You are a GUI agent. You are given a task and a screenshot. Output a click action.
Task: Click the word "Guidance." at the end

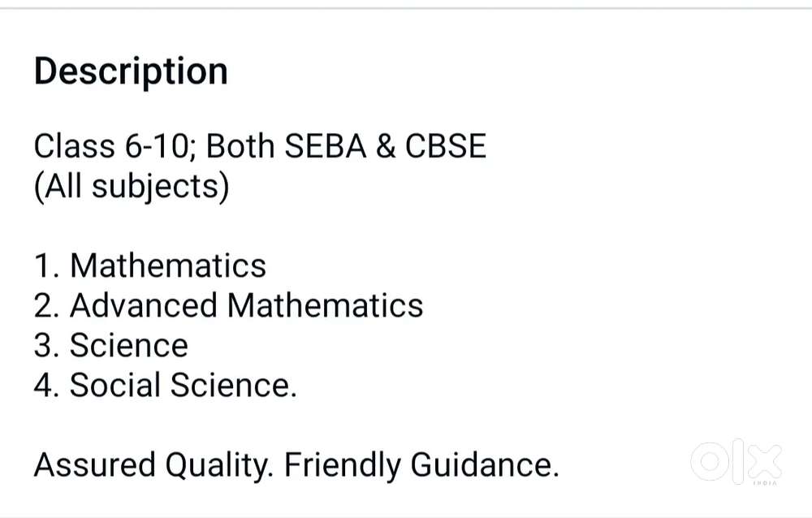click(x=485, y=465)
